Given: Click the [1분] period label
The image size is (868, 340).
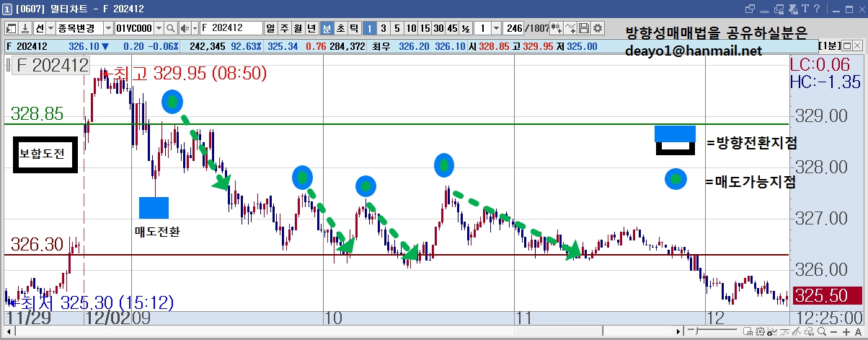Looking at the screenshot, I should click(x=829, y=46).
